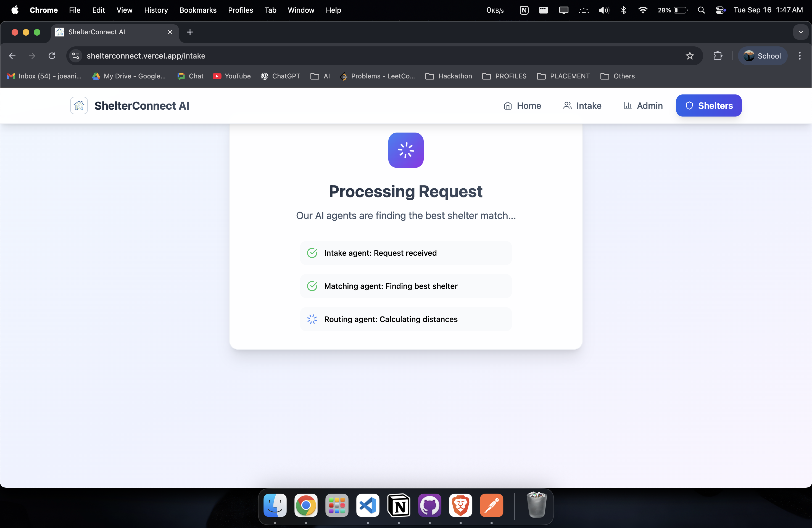
Task: Click the ShelterConnect AI logo icon
Action: [79, 105]
